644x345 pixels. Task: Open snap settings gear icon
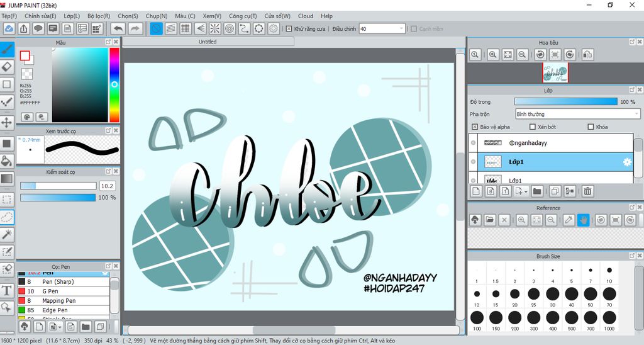[x=274, y=29]
